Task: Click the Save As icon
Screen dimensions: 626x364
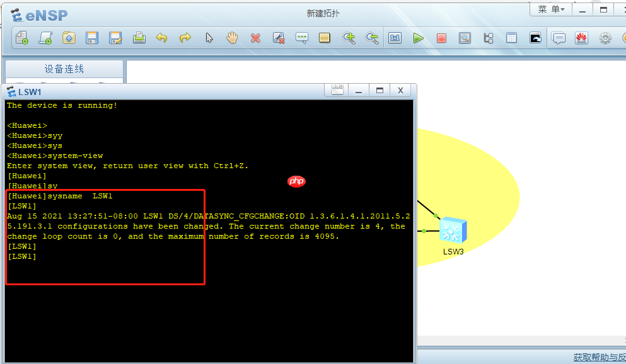Action: (x=115, y=38)
